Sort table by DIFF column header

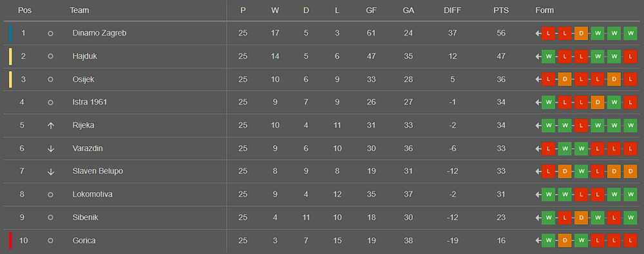453,11
